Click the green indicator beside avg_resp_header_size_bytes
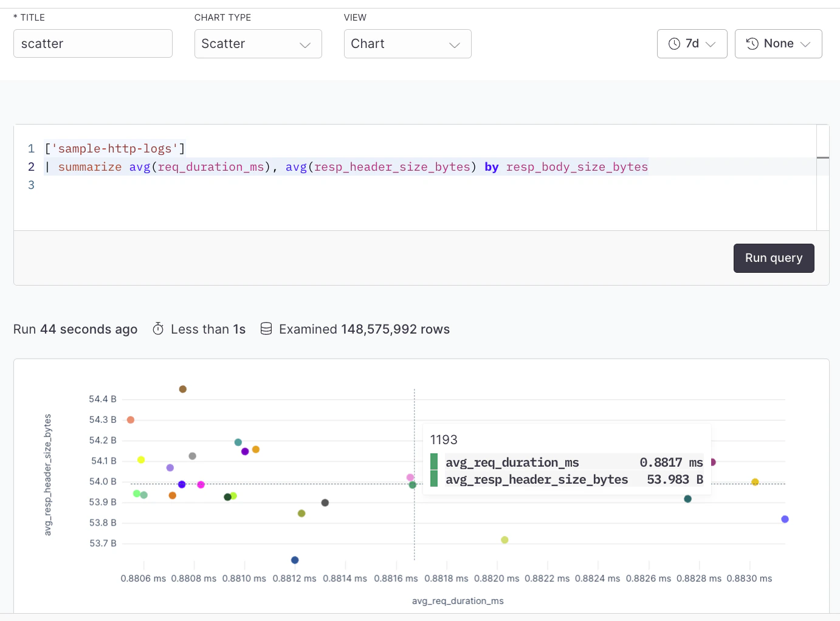840x621 pixels. click(435, 479)
